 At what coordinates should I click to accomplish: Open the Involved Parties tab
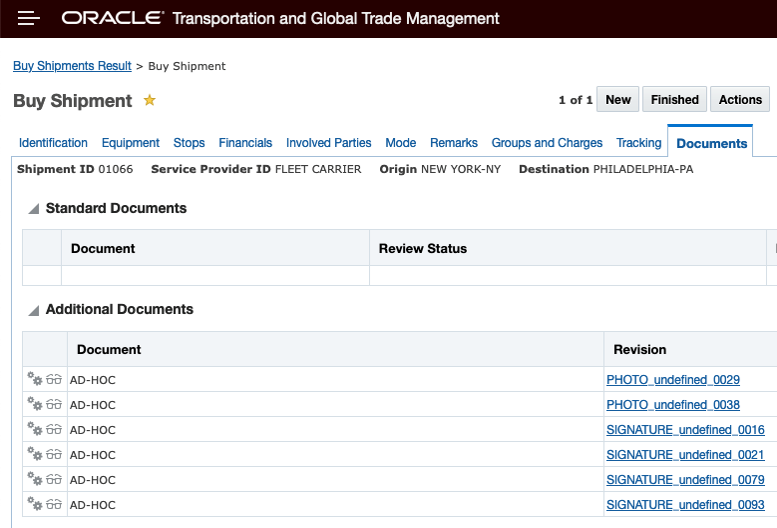coord(328,143)
